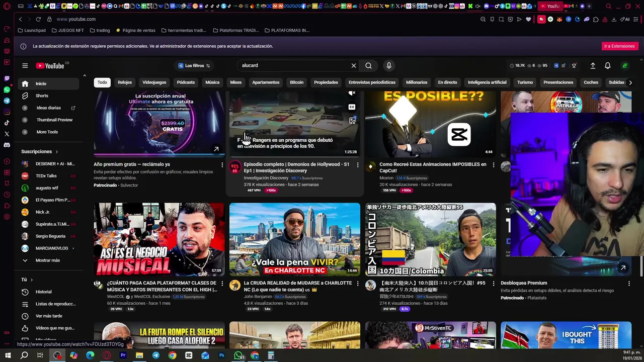644x362 pixels.
Task: Click the magnifier search button
Action: click(369, 65)
